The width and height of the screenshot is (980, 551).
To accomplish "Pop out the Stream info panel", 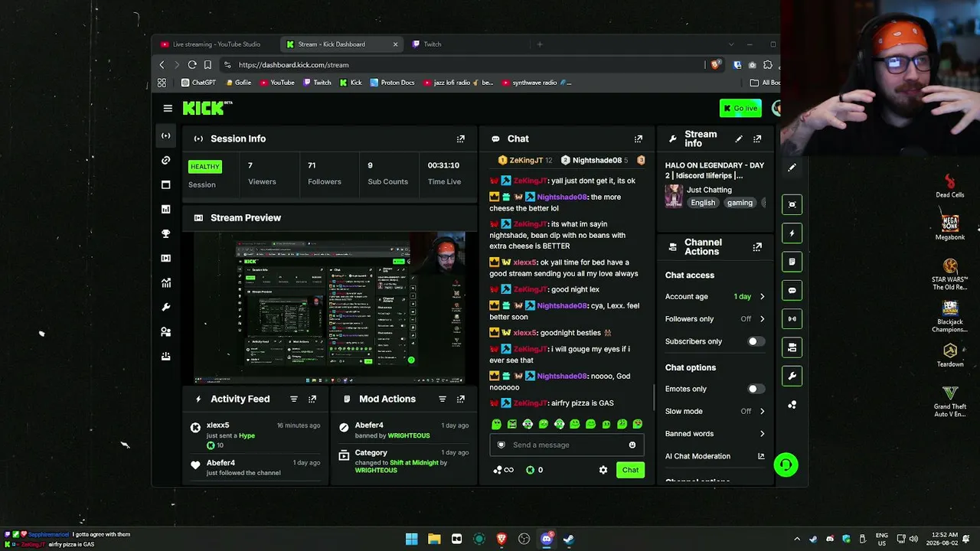I will [x=757, y=139].
